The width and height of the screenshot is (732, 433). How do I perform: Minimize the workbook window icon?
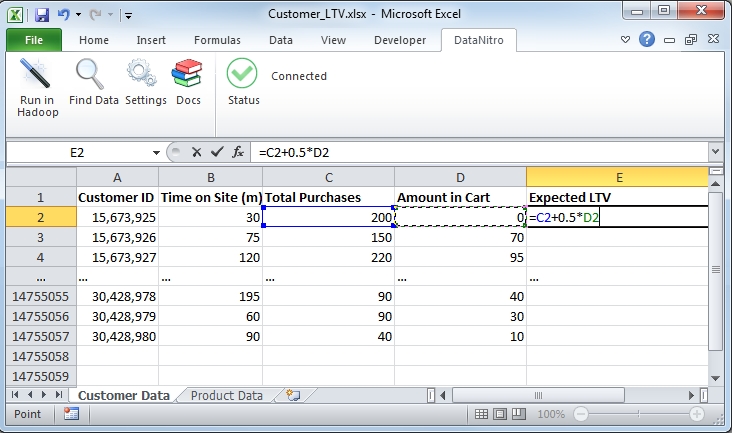point(669,41)
